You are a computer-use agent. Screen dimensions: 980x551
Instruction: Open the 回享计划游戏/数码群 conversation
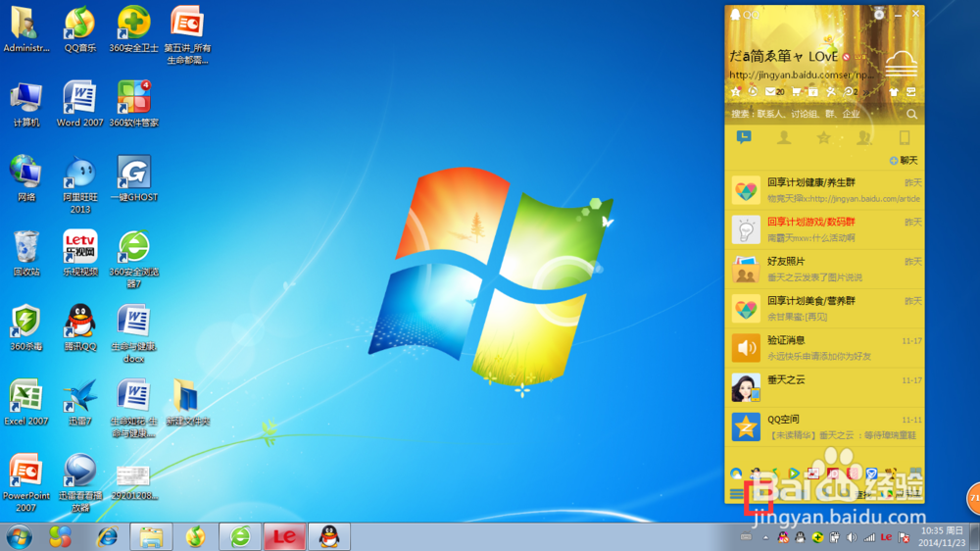[x=824, y=229]
